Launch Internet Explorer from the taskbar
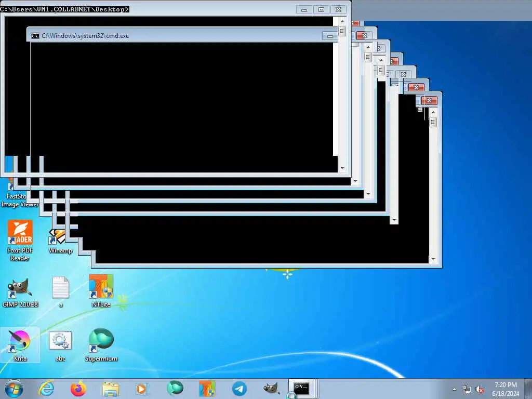 [x=46, y=389]
